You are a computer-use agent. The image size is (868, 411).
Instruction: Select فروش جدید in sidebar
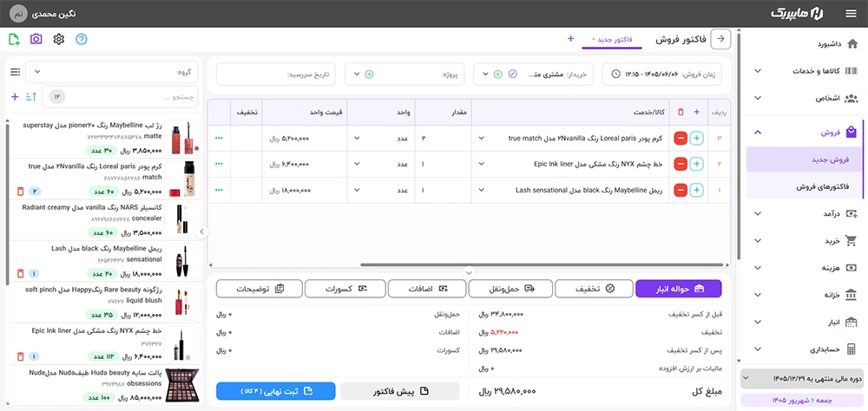[805, 160]
